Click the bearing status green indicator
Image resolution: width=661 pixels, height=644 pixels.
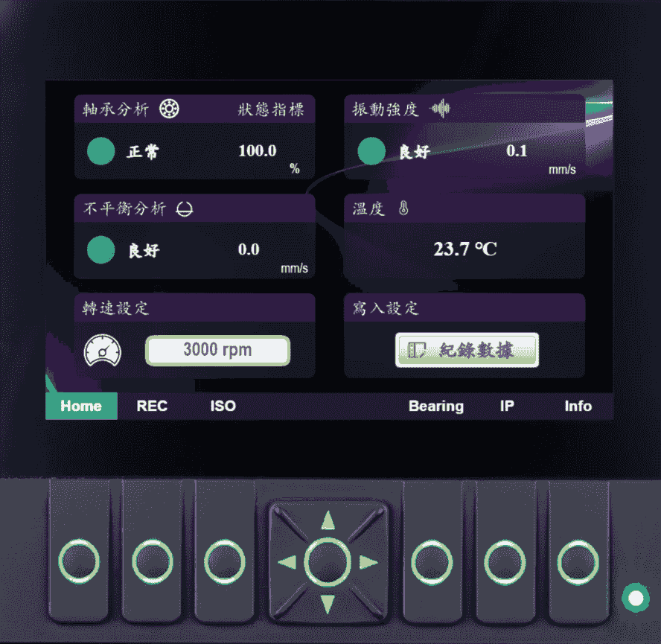click(x=101, y=151)
